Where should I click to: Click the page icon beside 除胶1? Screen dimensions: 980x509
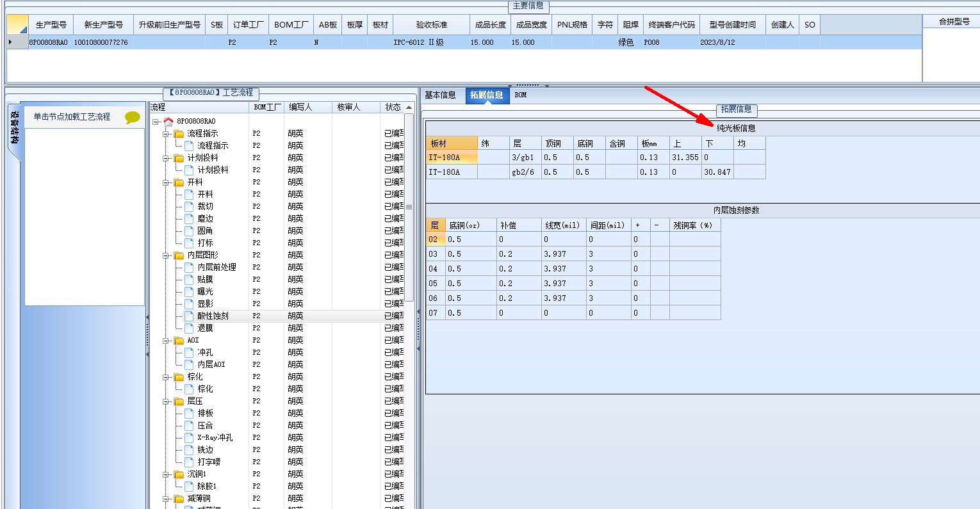click(x=189, y=486)
